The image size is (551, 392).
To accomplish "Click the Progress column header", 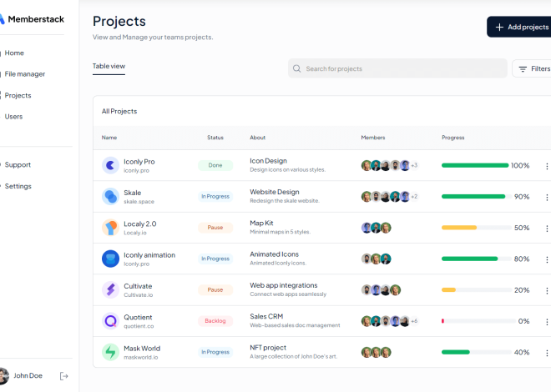I will (x=453, y=138).
